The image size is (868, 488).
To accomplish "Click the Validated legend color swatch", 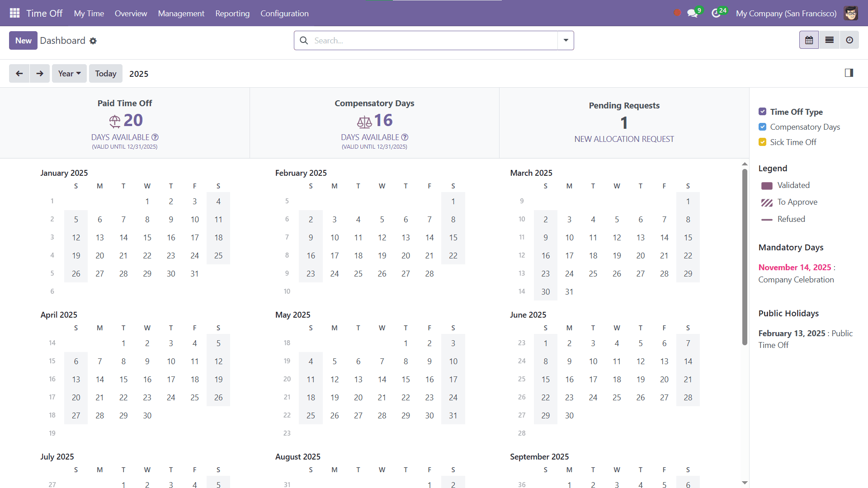I will pyautogui.click(x=767, y=185).
